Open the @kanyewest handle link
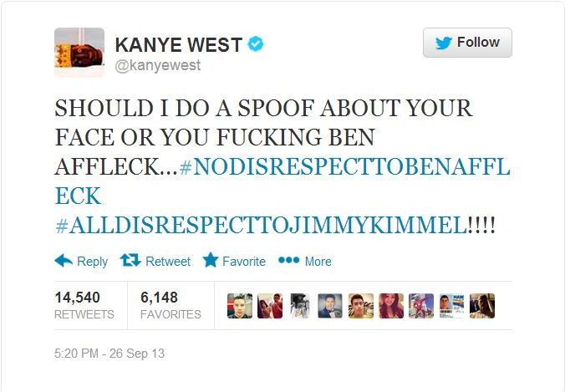This screenshot has width=565, height=392. [x=158, y=65]
